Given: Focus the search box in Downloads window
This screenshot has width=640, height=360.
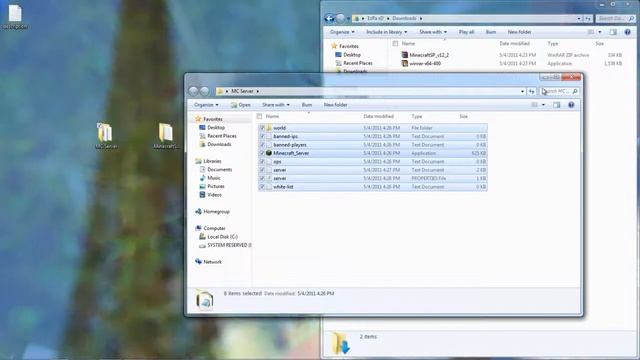Looking at the screenshot, I should [616, 18].
